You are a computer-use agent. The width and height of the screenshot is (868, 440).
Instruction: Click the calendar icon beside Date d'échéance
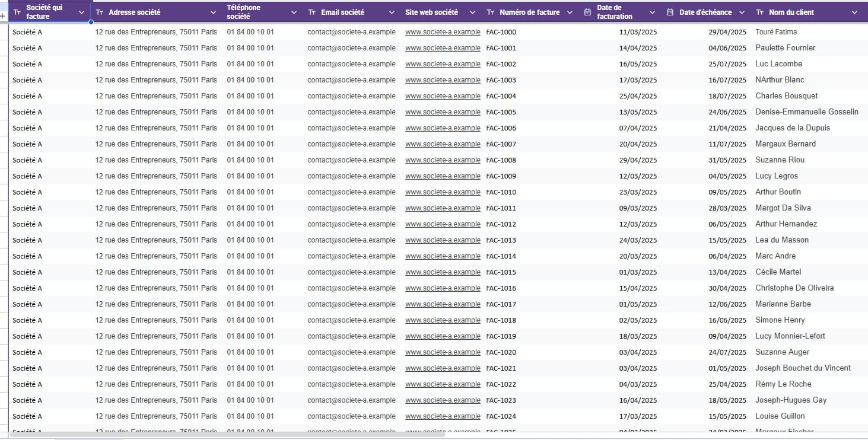pos(670,12)
